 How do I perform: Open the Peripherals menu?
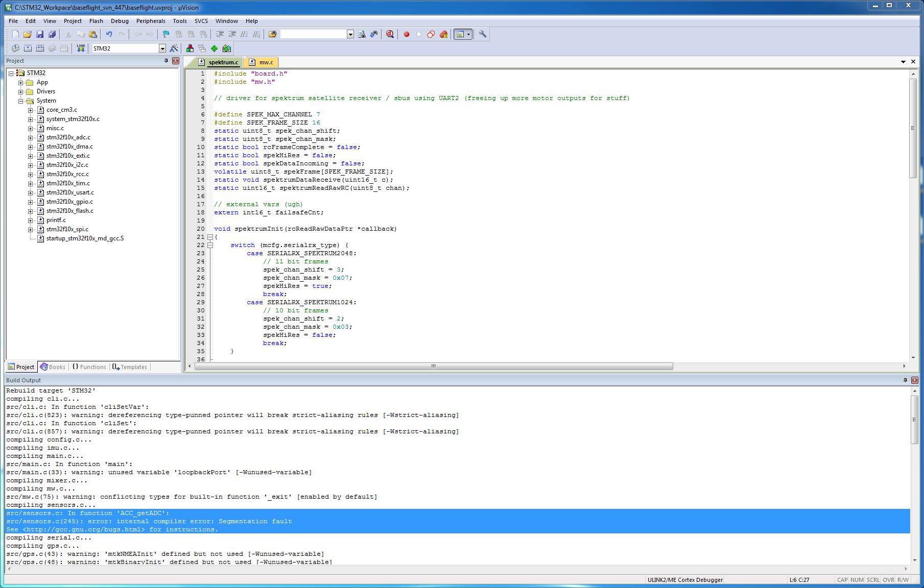[x=150, y=21]
